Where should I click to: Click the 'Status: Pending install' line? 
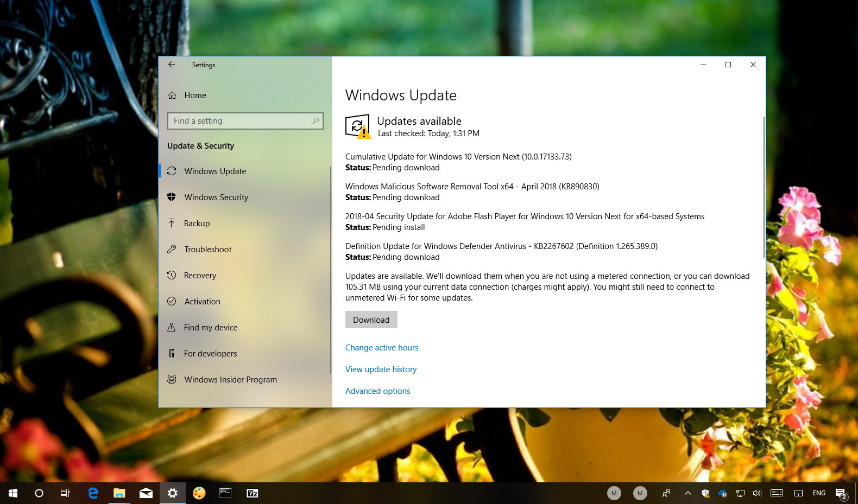click(385, 227)
